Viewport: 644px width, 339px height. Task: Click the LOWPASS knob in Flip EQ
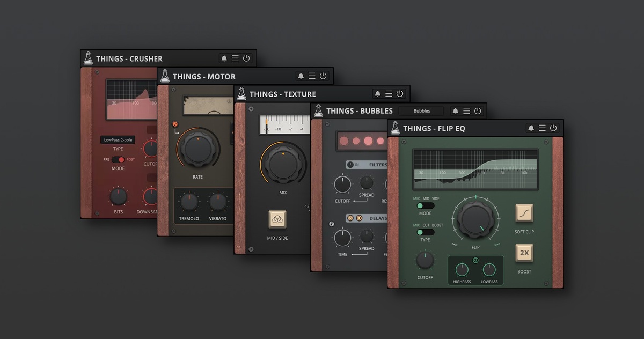click(x=489, y=270)
